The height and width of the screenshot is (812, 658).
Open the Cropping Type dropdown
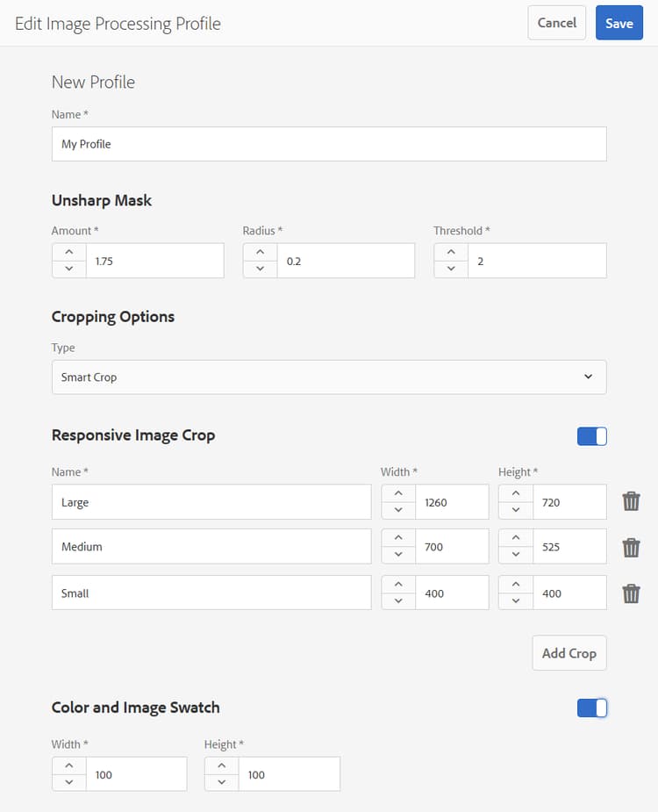(329, 377)
